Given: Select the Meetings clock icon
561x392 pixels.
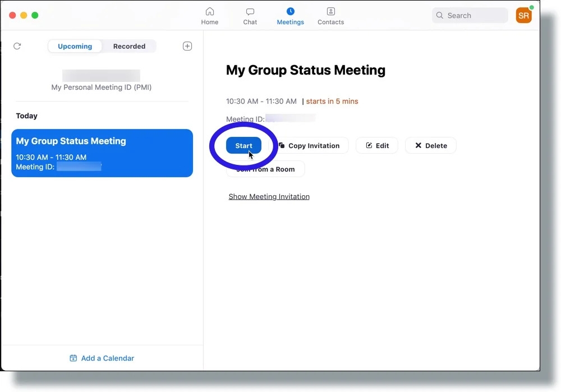Looking at the screenshot, I should 291,11.
